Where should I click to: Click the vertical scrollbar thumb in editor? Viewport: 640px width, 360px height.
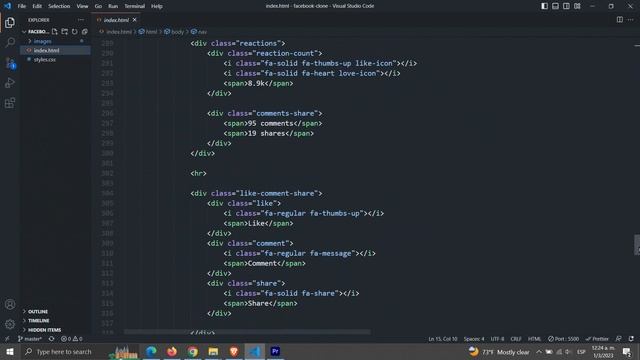click(637, 245)
